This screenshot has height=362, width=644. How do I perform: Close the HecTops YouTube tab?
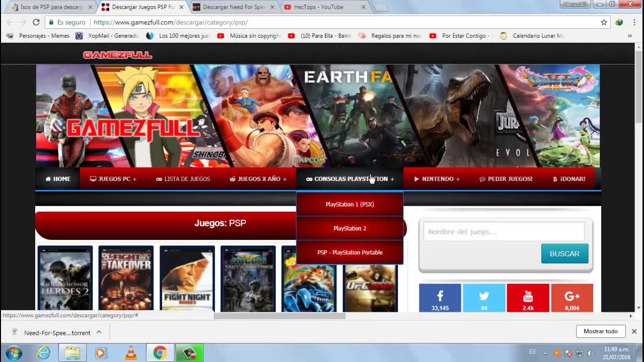pos(363,7)
